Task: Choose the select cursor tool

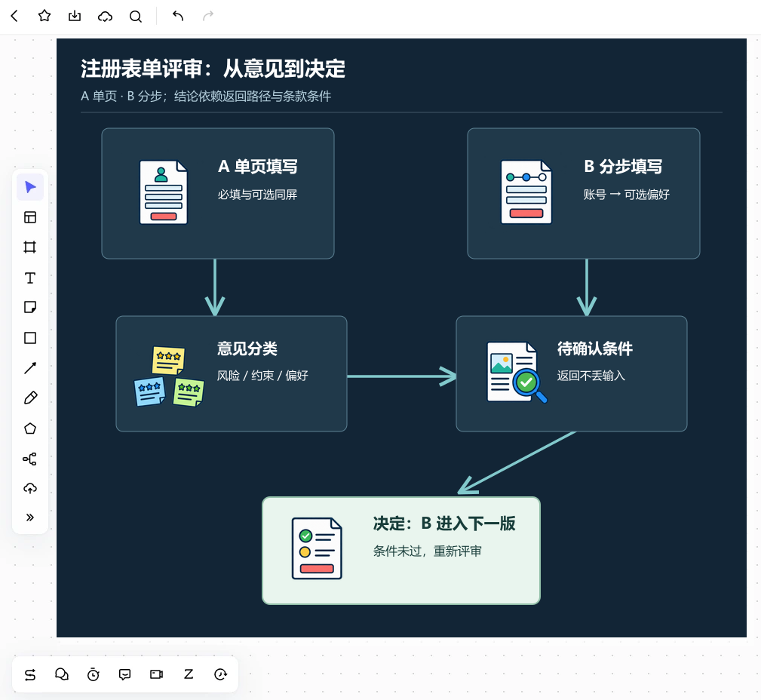Action: [x=30, y=187]
